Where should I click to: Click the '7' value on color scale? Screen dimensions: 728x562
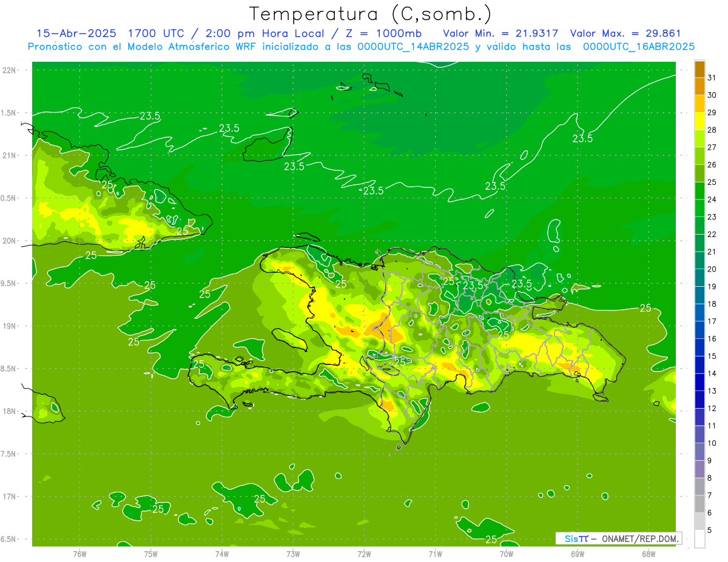click(x=710, y=496)
